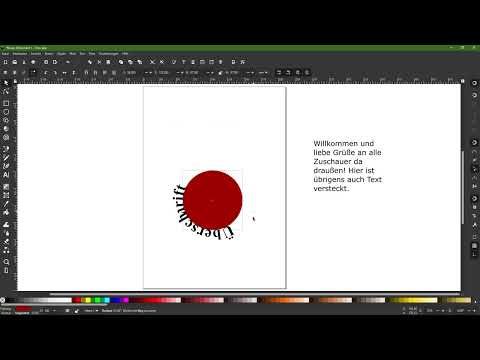Toggle current layer lock icon
Image resolution: width=480 pixels, height=360 pixels.
(77, 311)
